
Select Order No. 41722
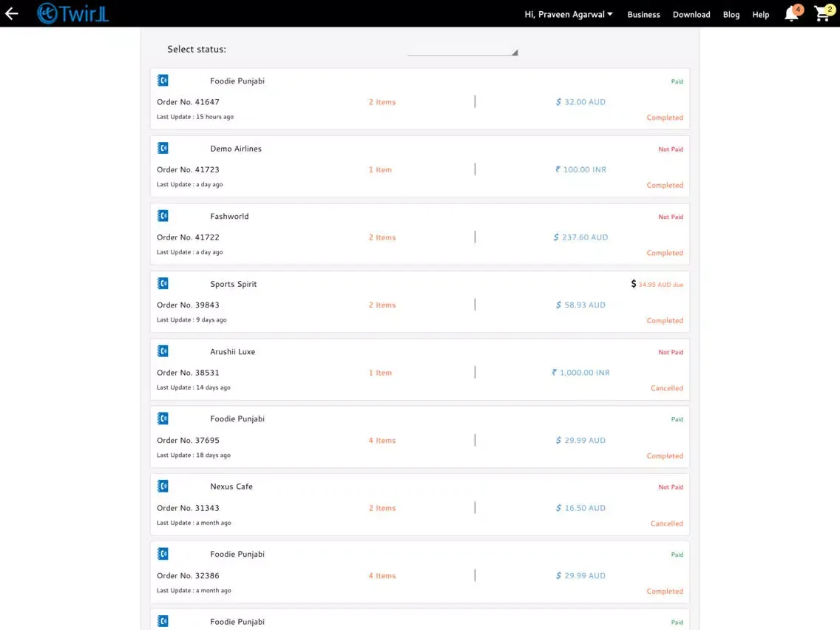(x=188, y=237)
